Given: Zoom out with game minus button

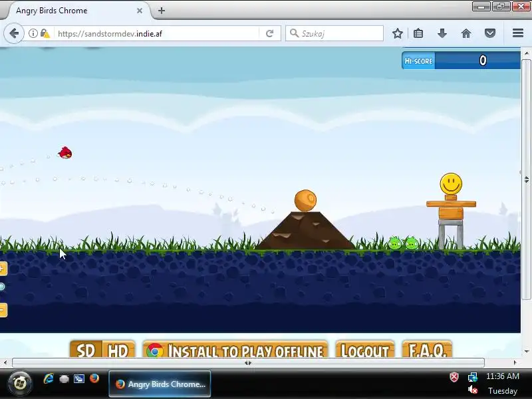Looking at the screenshot, I should click(x=3, y=310).
